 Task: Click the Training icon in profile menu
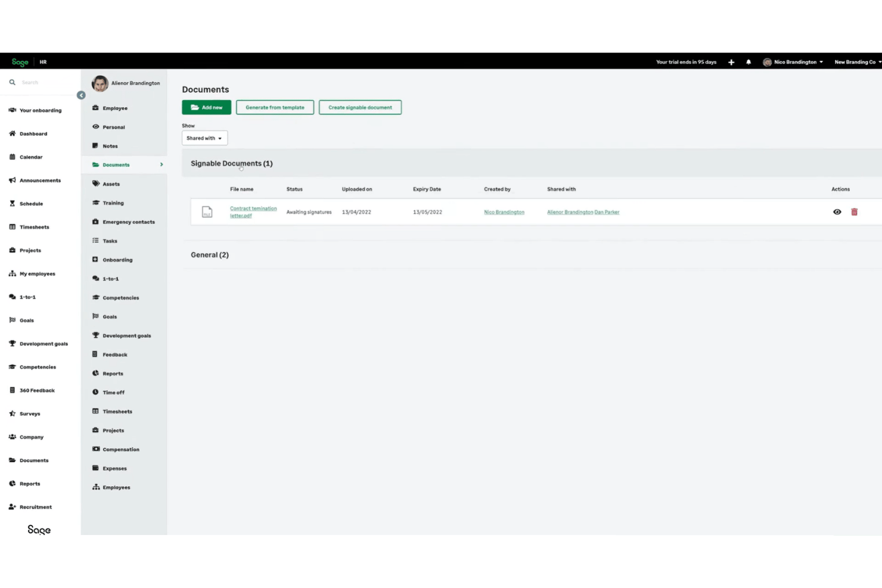click(x=95, y=203)
